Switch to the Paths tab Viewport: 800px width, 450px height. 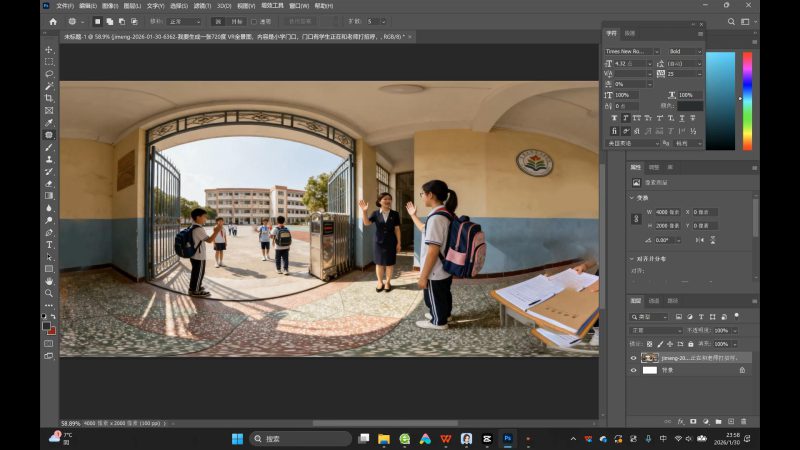coord(673,301)
